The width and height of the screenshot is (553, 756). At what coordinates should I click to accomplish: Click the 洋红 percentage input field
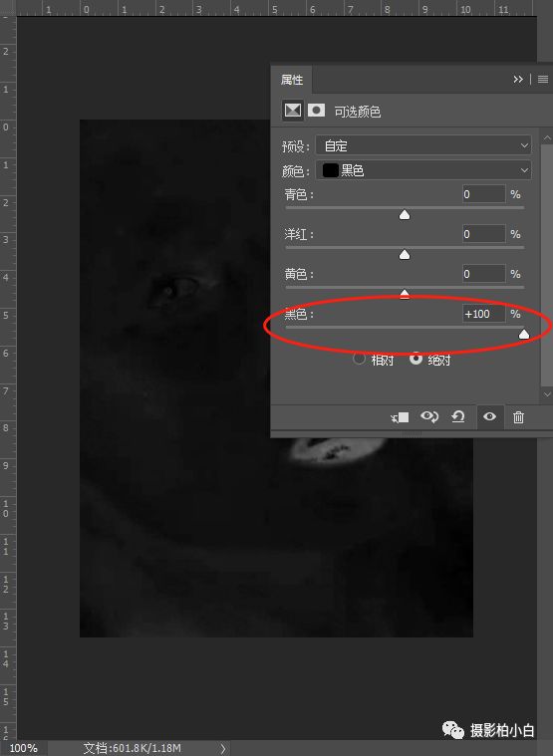[483, 234]
